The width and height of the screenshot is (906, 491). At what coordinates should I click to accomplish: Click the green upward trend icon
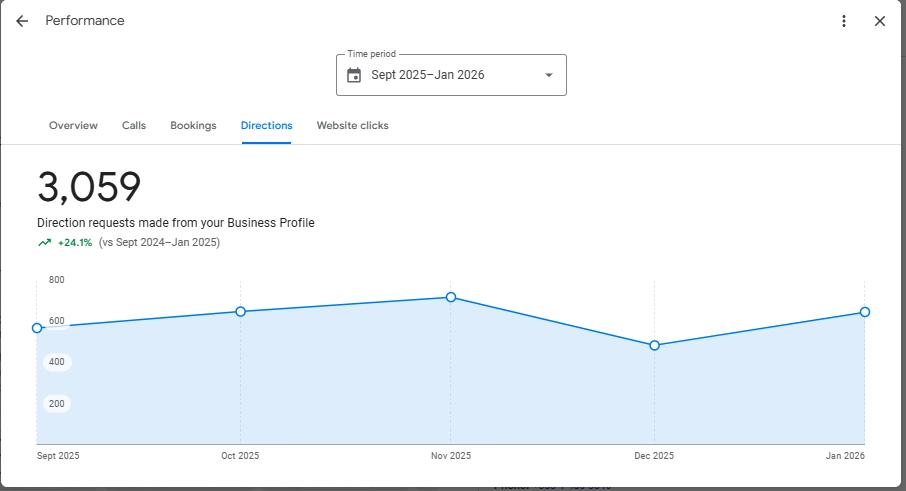(x=44, y=242)
